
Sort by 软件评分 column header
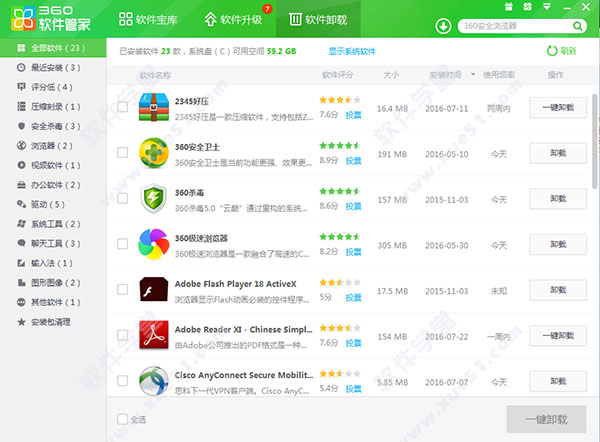point(337,75)
